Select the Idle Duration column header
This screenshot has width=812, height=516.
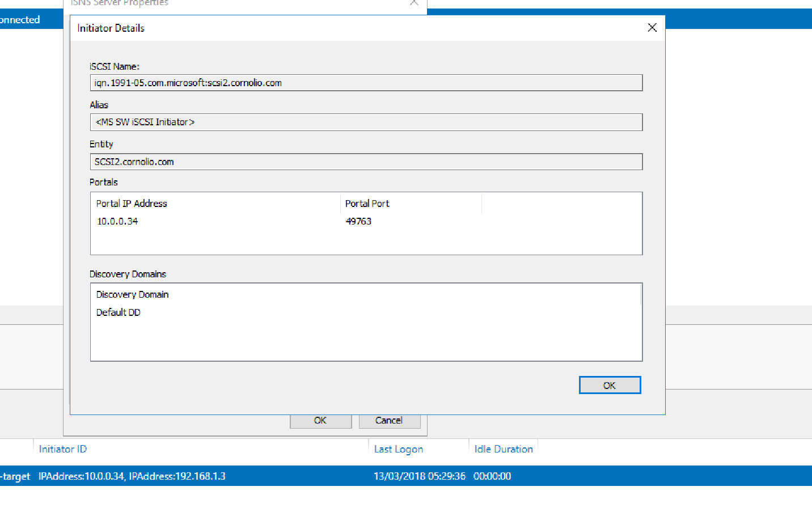[503, 449]
